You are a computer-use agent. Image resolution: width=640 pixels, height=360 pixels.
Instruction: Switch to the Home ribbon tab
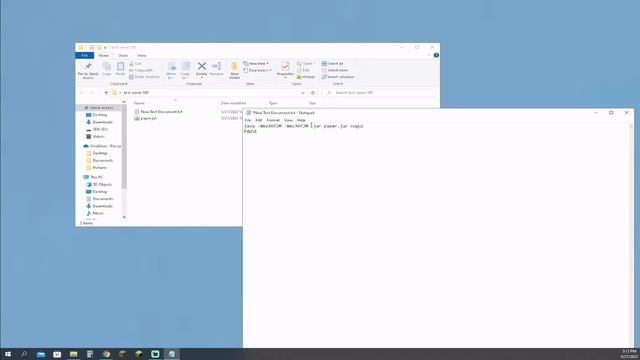(104, 56)
